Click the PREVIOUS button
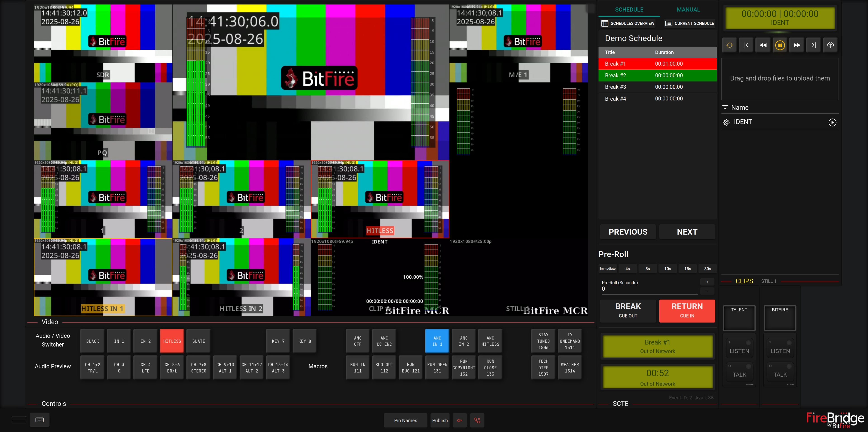868x432 pixels. pyautogui.click(x=628, y=232)
